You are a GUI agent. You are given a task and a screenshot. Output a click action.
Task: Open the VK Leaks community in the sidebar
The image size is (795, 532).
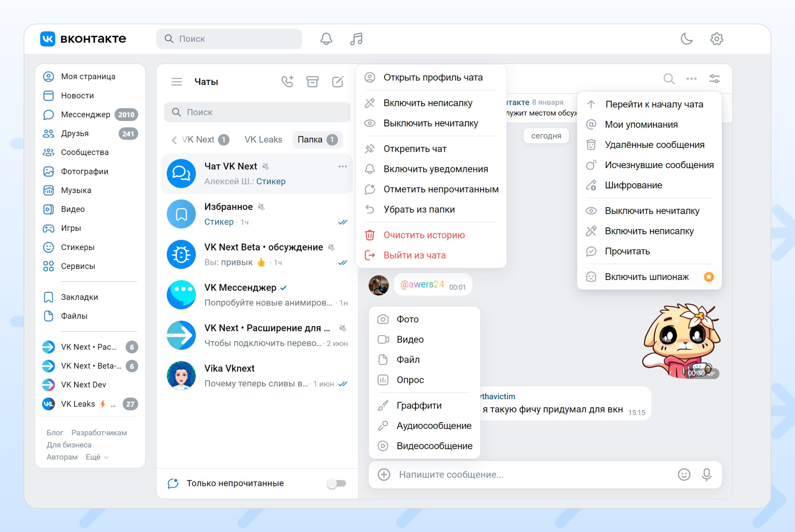click(x=90, y=404)
